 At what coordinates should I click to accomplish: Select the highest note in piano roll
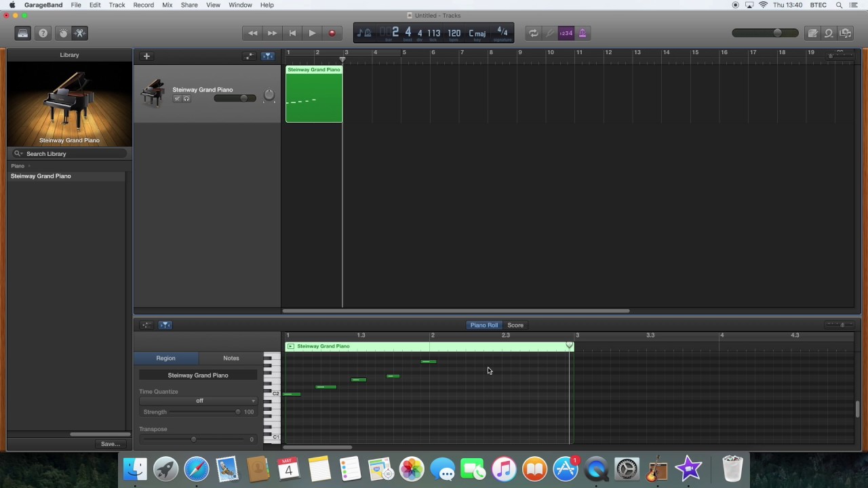click(x=429, y=362)
